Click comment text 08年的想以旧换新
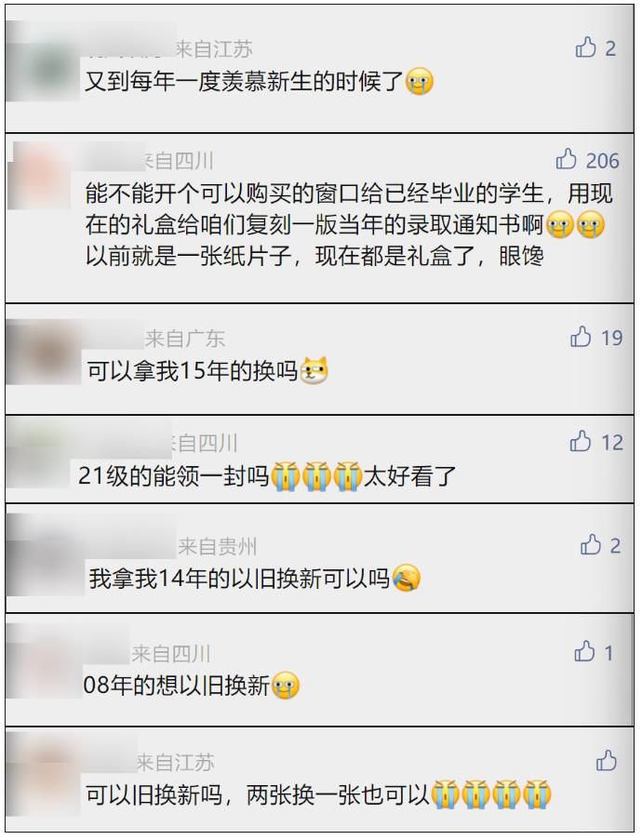This screenshot has height=840, width=642. pos(176,686)
